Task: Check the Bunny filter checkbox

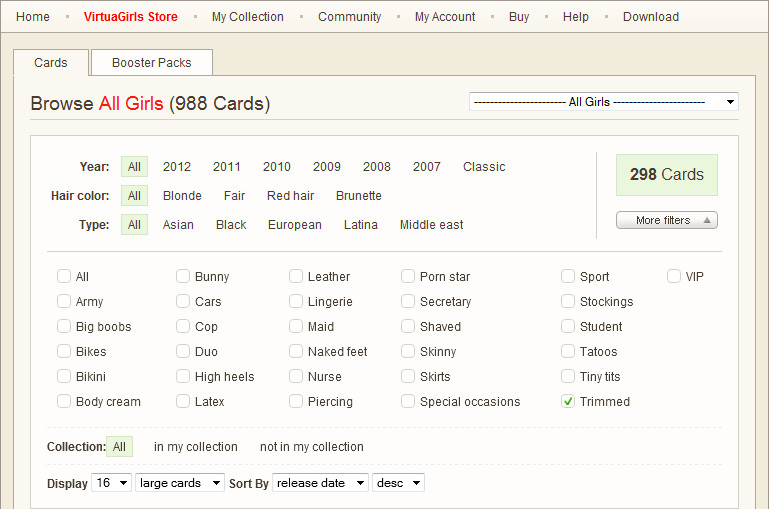Action: coord(183,276)
